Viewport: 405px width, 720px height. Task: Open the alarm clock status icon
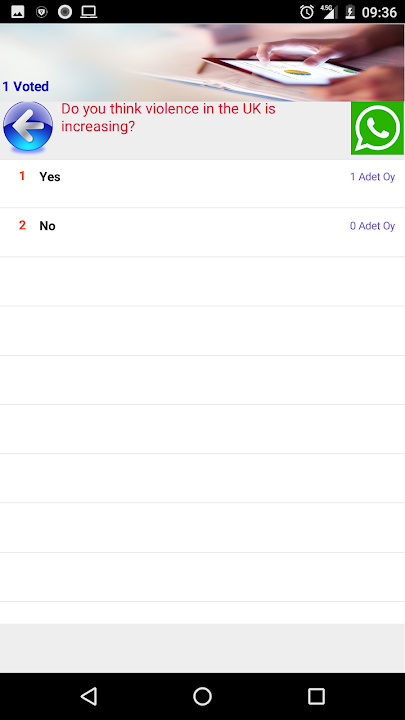307,12
